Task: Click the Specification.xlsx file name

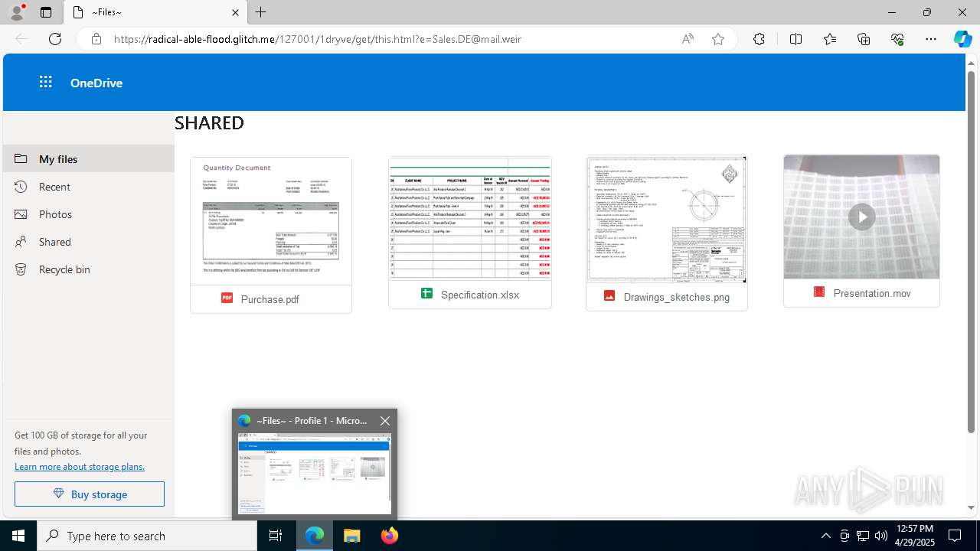Action: [x=480, y=295]
